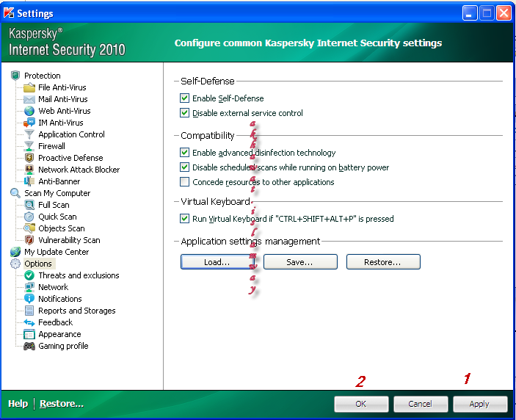The image size is (516, 420).
Task: Close the Settings window
Action: pyautogui.click(x=504, y=13)
